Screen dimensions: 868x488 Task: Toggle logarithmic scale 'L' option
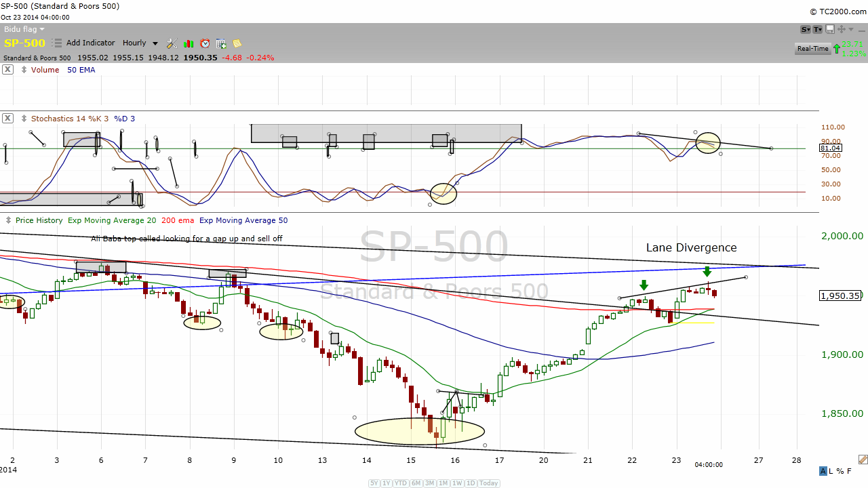point(831,471)
